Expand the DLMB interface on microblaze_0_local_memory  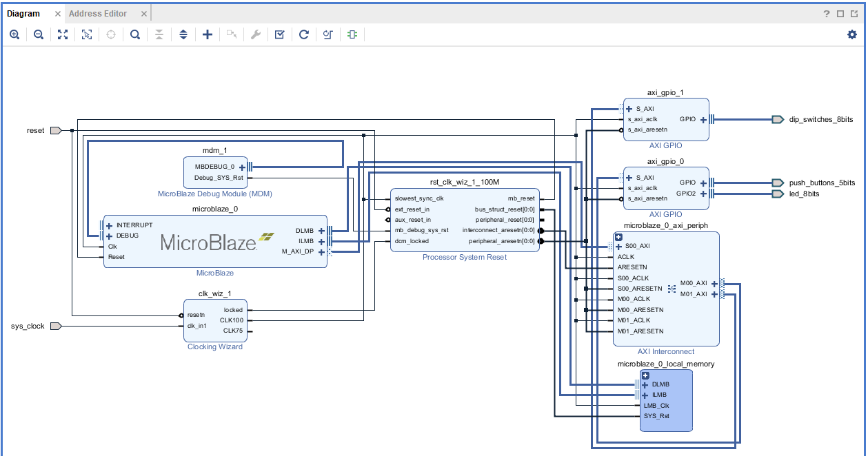tap(645, 384)
